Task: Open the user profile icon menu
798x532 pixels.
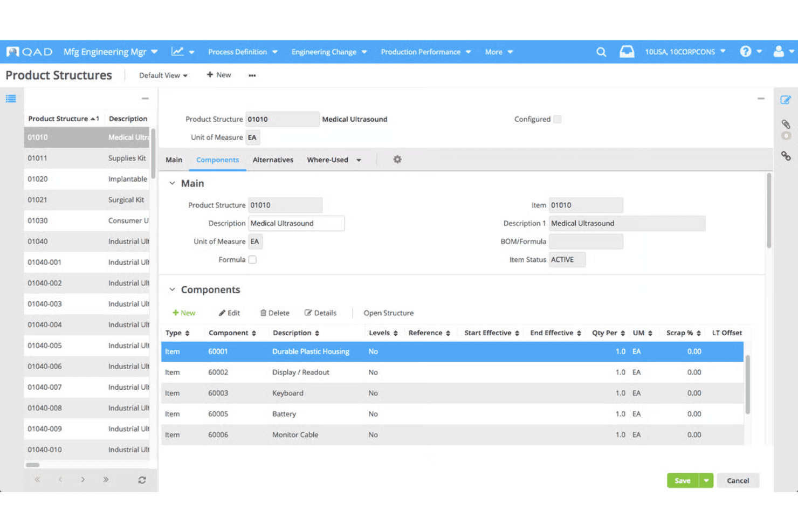Action: 783,52
